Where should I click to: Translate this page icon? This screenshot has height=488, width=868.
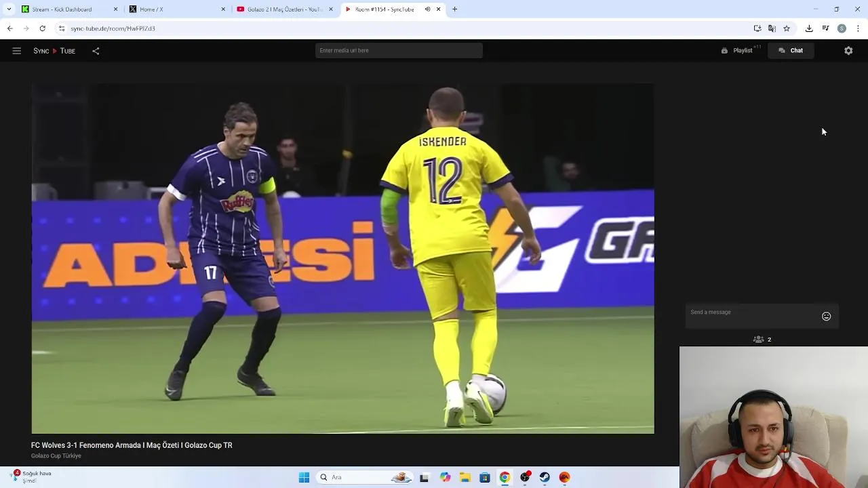point(772,28)
